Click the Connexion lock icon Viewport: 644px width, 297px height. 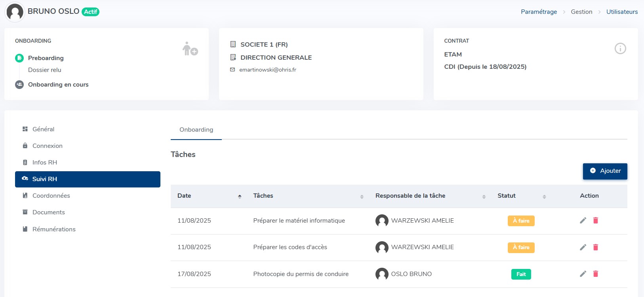pos(25,146)
